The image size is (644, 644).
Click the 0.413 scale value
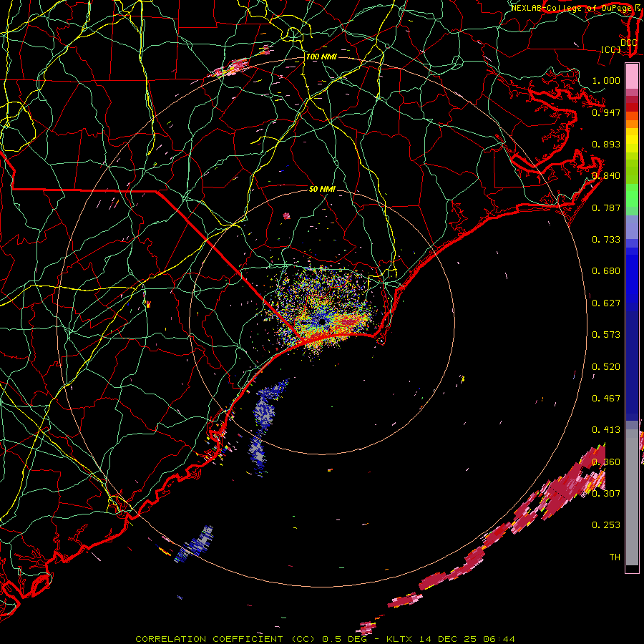(606, 430)
